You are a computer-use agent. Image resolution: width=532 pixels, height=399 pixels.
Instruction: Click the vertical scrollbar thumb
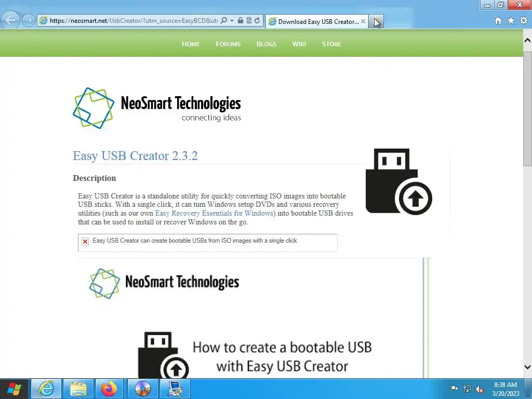click(528, 109)
